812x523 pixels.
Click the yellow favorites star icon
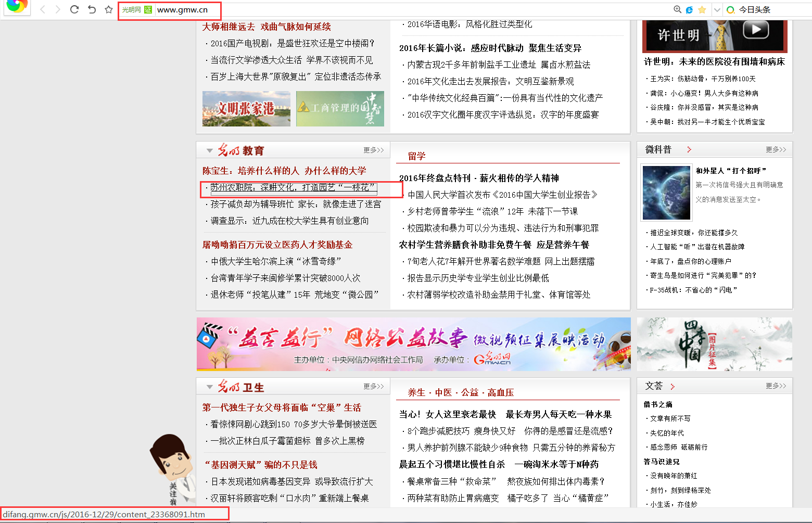click(x=702, y=9)
